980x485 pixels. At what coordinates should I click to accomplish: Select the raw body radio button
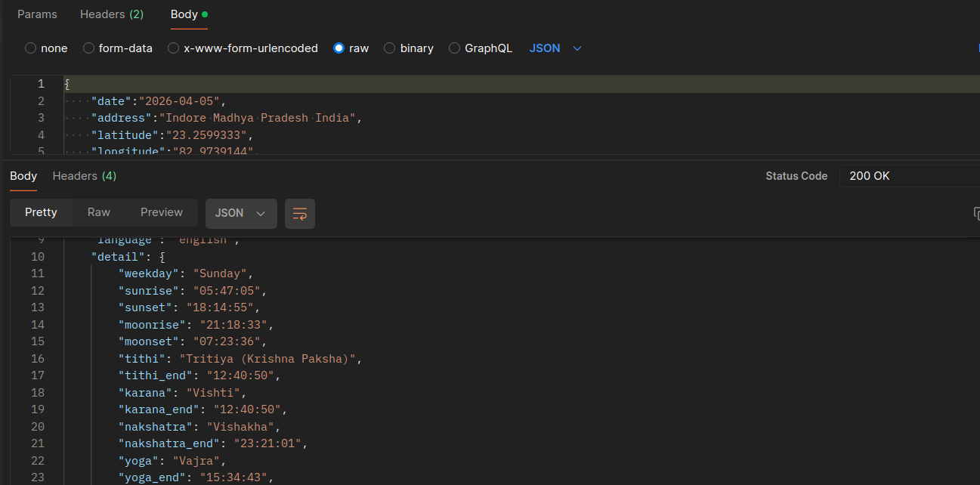click(x=339, y=48)
